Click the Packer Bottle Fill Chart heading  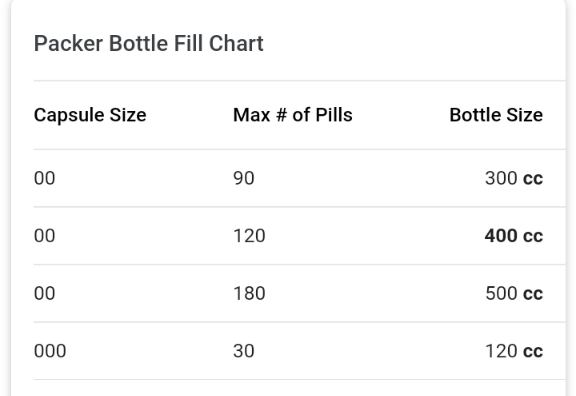pyautogui.click(x=148, y=44)
